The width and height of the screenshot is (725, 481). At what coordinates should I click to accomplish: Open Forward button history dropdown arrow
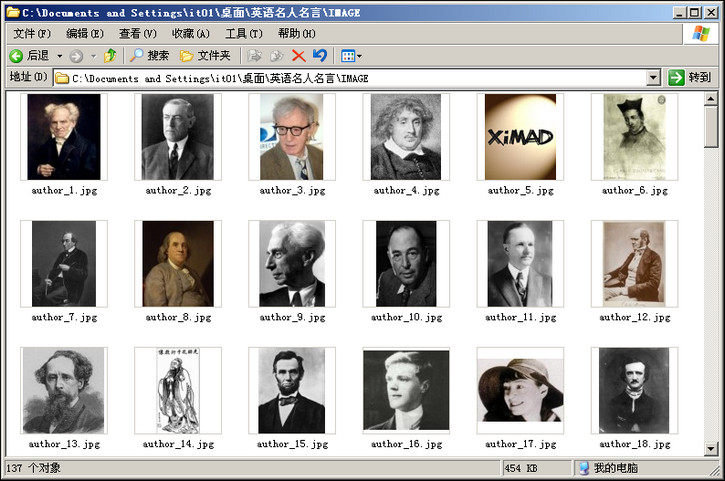tap(93, 56)
